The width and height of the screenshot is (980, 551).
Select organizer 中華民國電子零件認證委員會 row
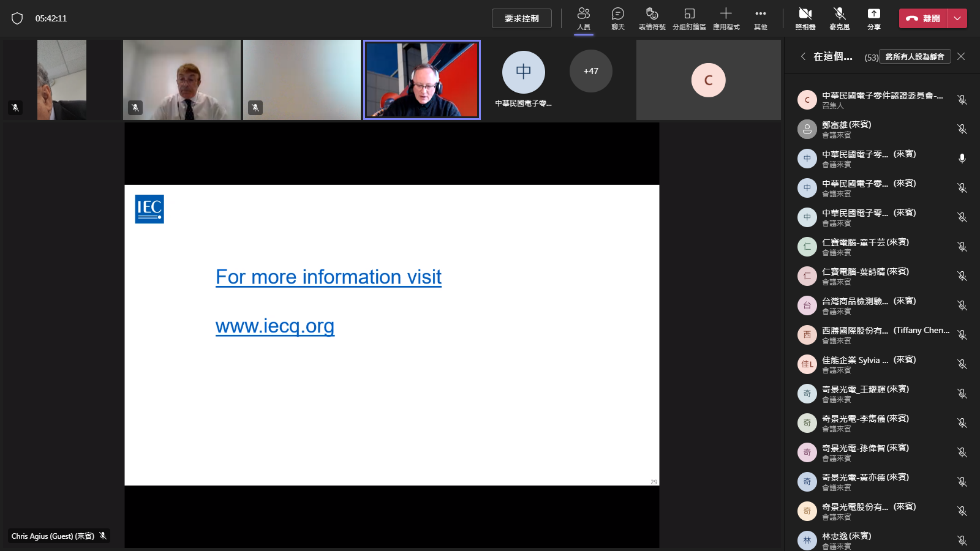click(882, 100)
